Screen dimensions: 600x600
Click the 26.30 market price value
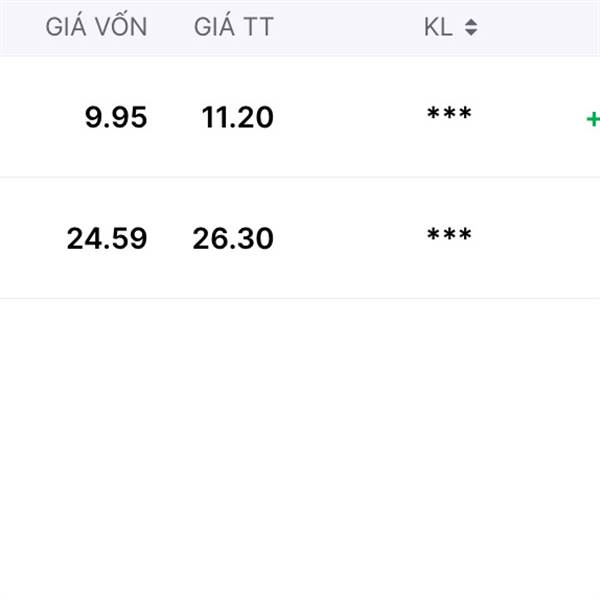[x=233, y=238]
